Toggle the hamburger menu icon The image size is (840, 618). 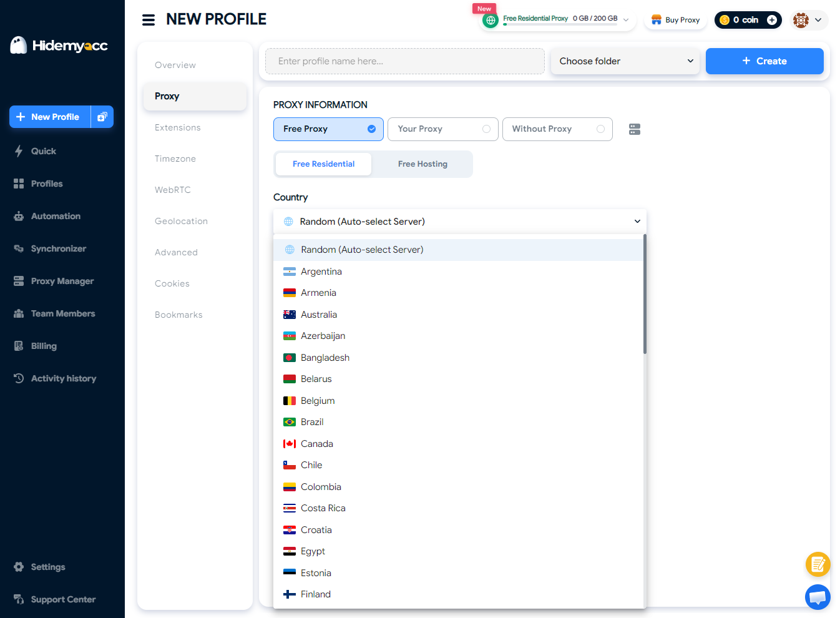(x=149, y=20)
